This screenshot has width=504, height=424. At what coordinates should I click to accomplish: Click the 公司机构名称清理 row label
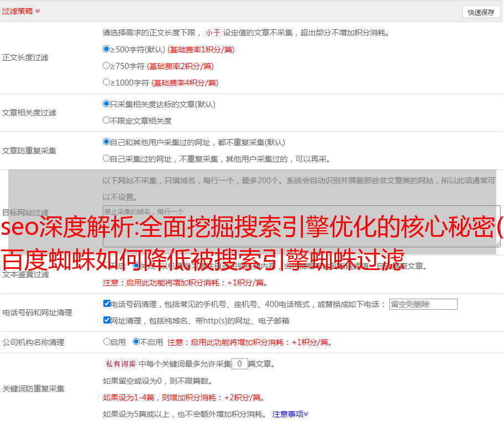point(33,342)
